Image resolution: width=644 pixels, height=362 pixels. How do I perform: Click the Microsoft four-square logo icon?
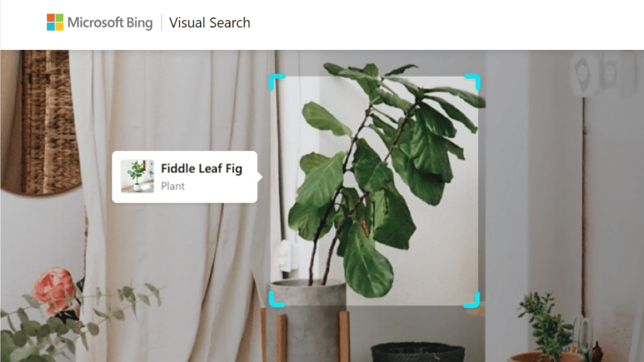(x=55, y=23)
